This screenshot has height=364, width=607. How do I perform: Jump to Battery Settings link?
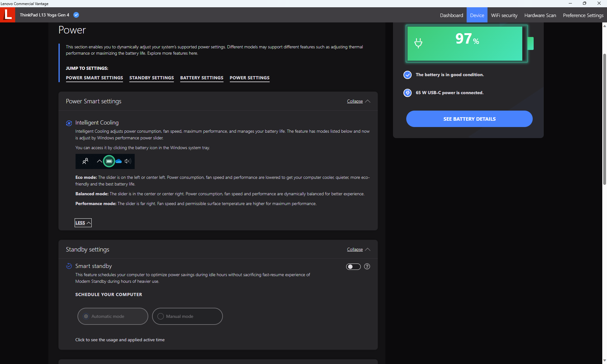202,78
